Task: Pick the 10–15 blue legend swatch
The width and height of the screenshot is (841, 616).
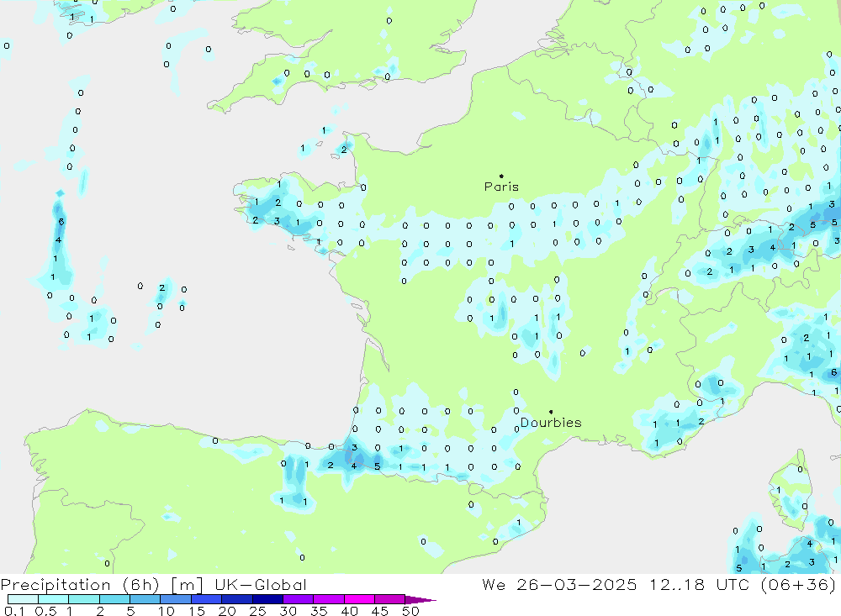Action: click(x=176, y=599)
